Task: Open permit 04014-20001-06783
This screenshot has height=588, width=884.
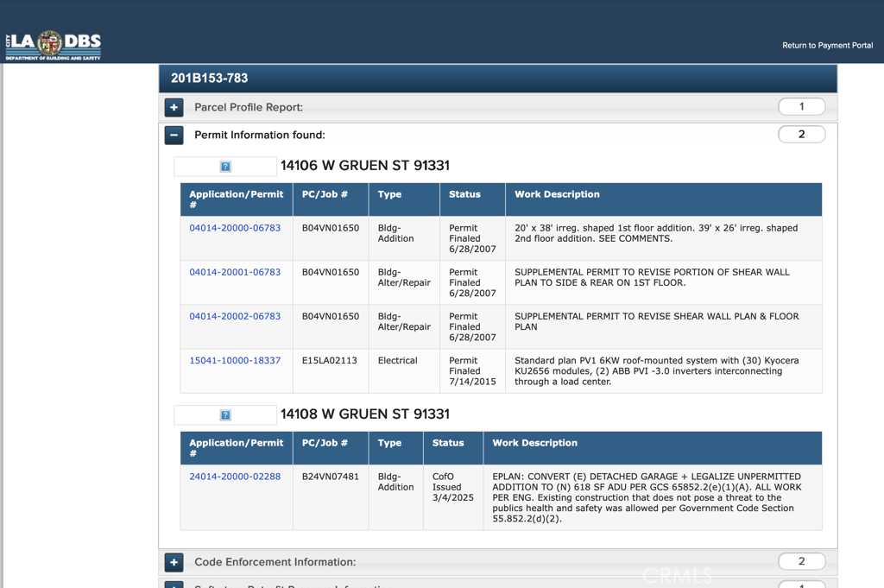Action: coord(235,272)
